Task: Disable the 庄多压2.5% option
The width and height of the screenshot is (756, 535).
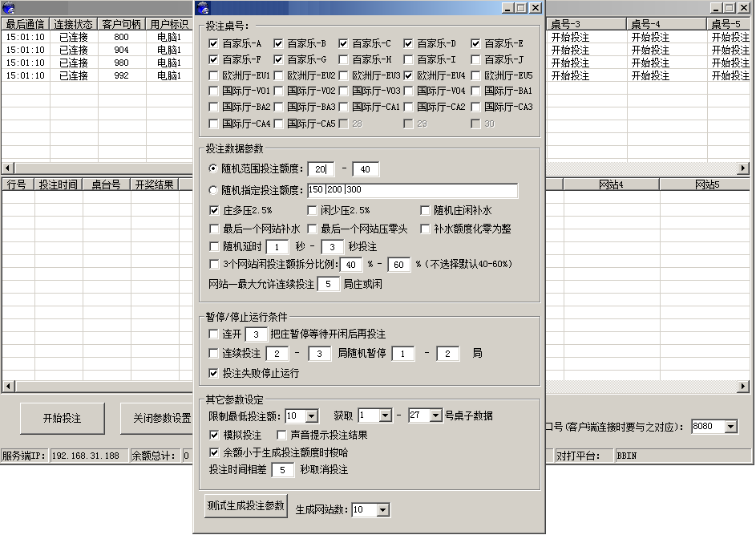Action: [x=215, y=210]
